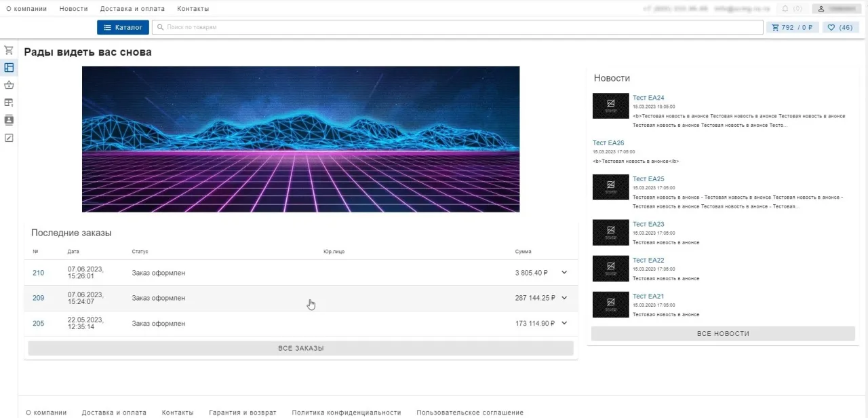Click the table upload sidebar icon
The width and height of the screenshot is (868, 418).
(x=9, y=102)
